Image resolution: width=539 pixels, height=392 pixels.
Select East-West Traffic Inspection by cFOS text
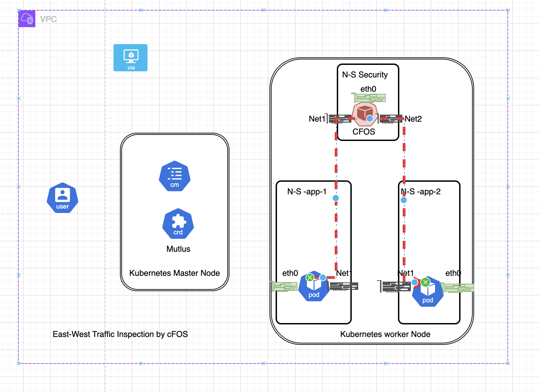click(120, 334)
